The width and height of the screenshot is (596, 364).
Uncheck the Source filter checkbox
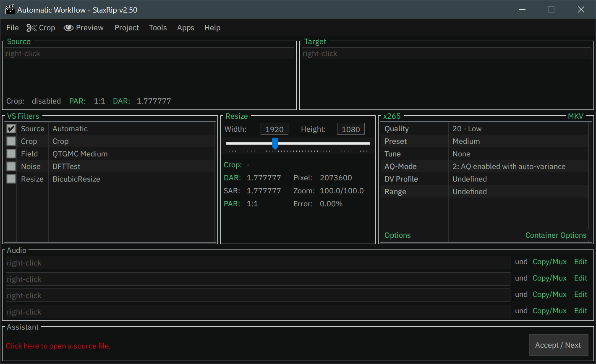pyautogui.click(x=11, y=129)
